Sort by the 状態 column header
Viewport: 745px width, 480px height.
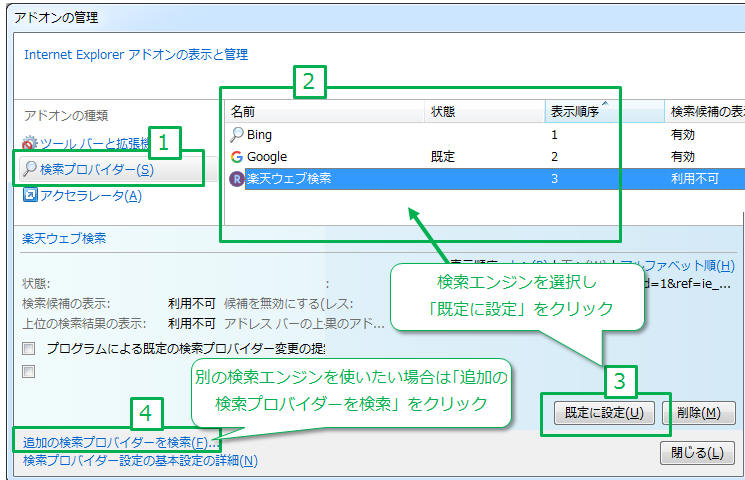point(485,112)
